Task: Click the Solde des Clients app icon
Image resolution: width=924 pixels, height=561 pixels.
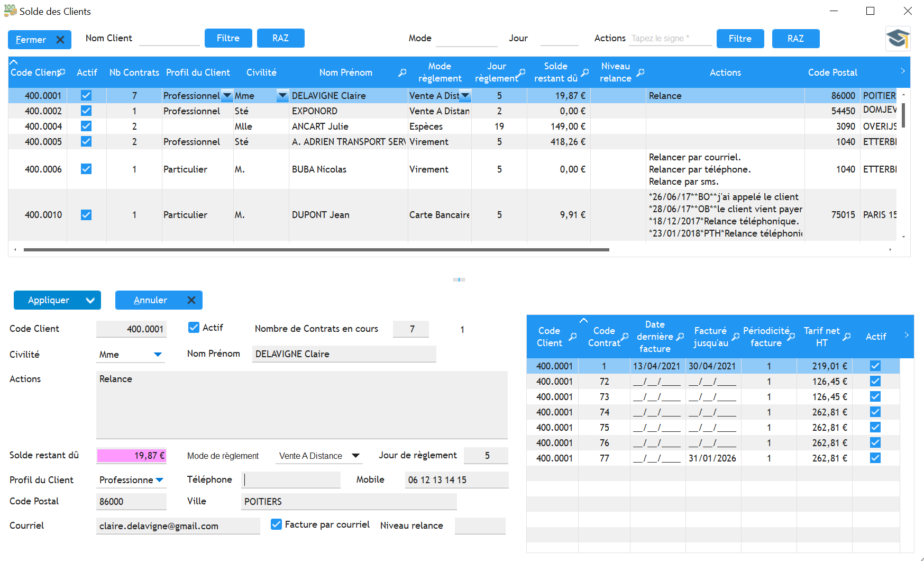Action: click(x=10, y=11)
